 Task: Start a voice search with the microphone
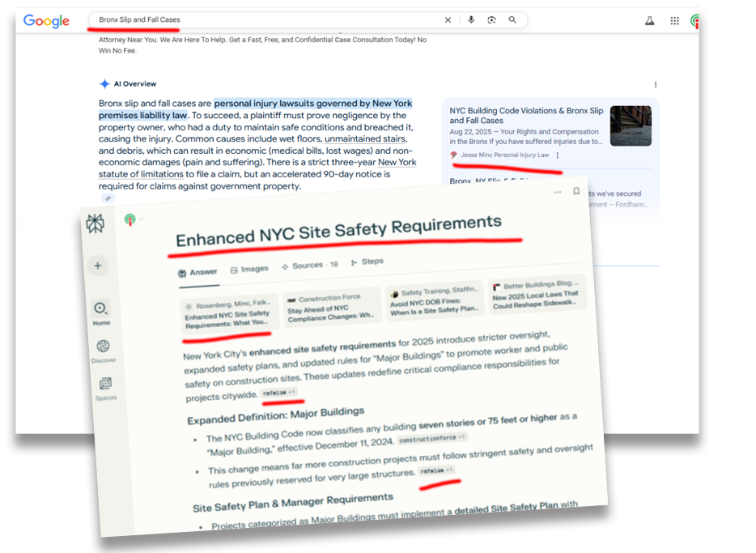(x=471, y=20)
